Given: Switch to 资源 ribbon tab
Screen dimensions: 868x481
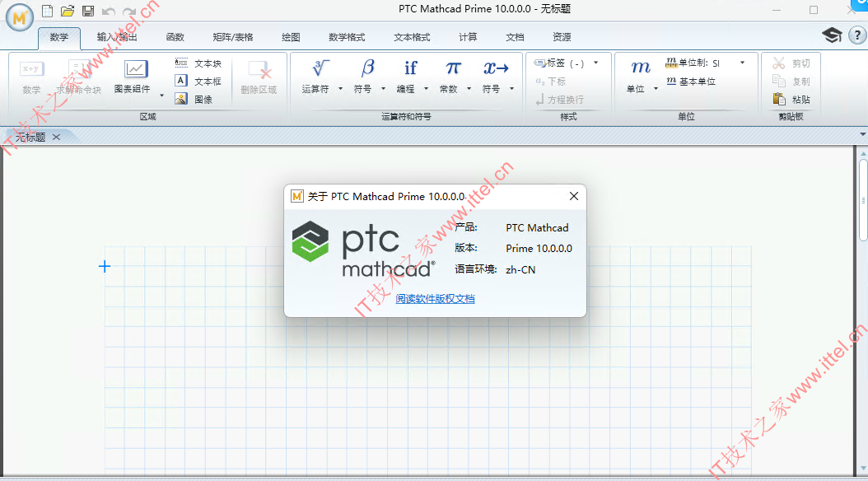Looking at the screenshot, I should 562,37.
